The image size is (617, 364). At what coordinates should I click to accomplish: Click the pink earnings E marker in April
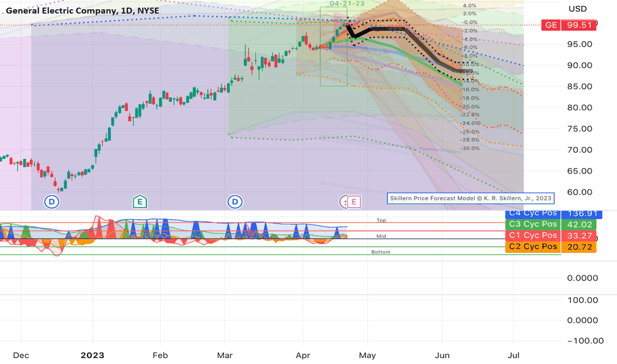(x=354, y=202)
